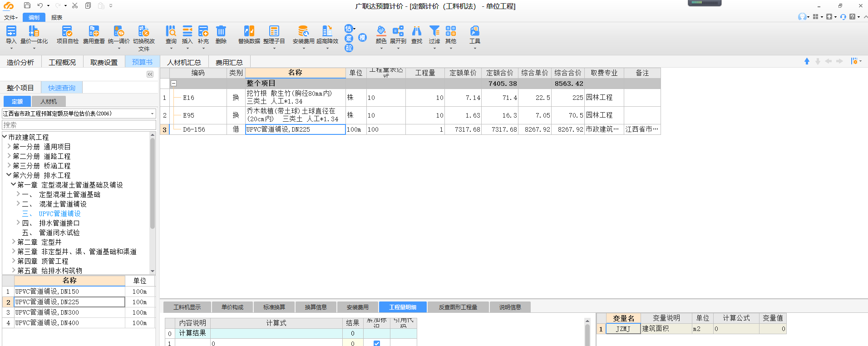The height and width of the screenshot is (346, 868).
Task: Click the 查找 binoculars icon
Action: click(416, 31)
